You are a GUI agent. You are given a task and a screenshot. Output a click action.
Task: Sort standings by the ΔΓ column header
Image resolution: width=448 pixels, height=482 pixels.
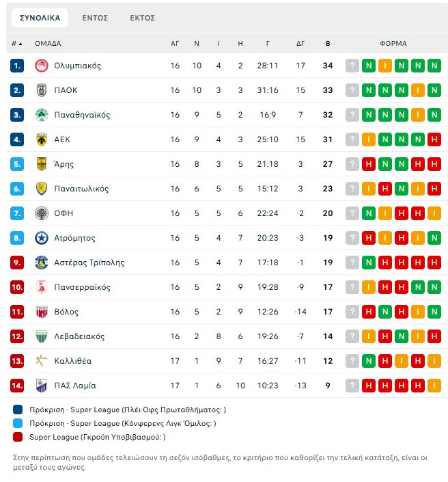coord(300,44)
